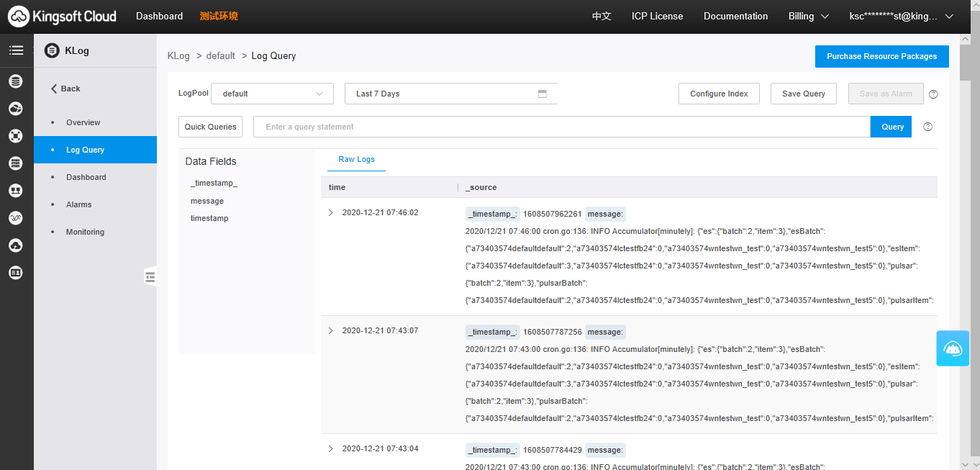Open the floating cloud chat assistant

click(953, 348)
